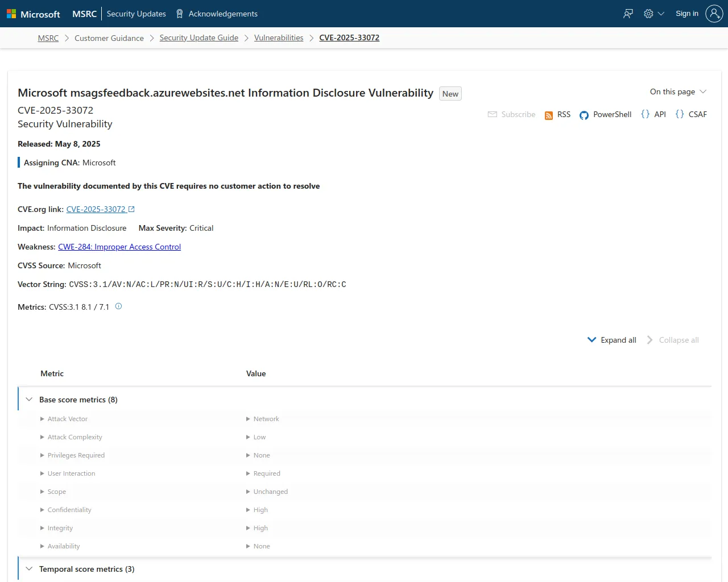Collapse Temporal score metrics section
Viewport: 728px width, 582px height.
click(29, 569)
